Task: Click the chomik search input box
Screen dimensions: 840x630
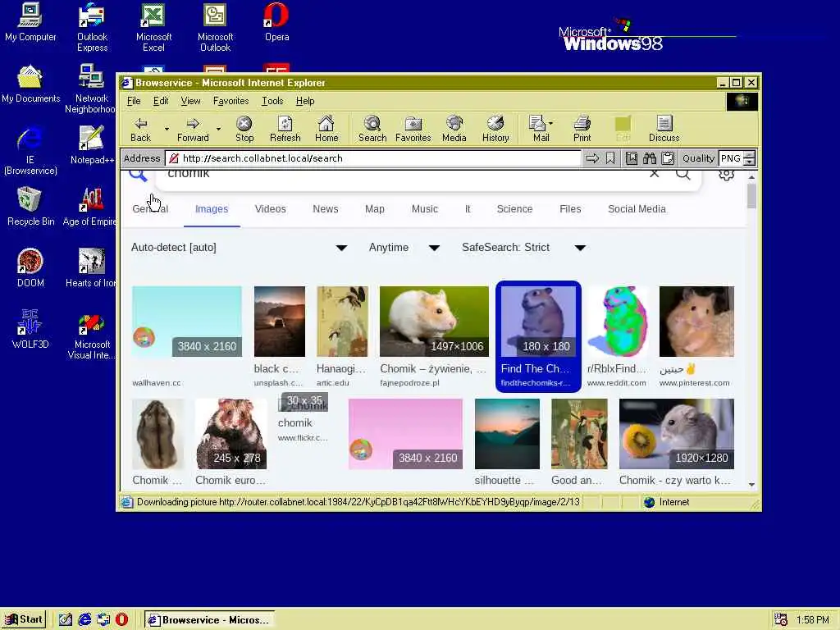Action: coord(402,174)
